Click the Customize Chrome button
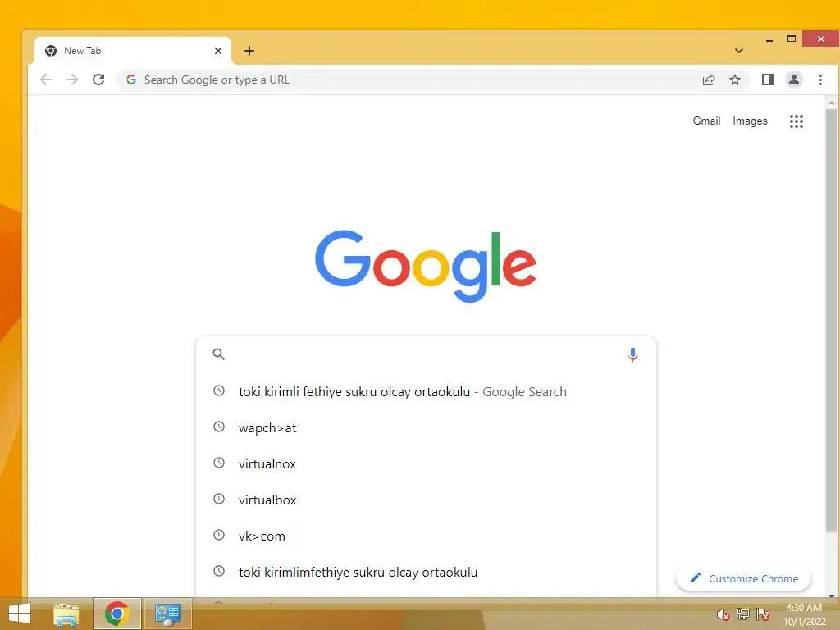Viewport: 840px width, 630px height. (743, 578)
